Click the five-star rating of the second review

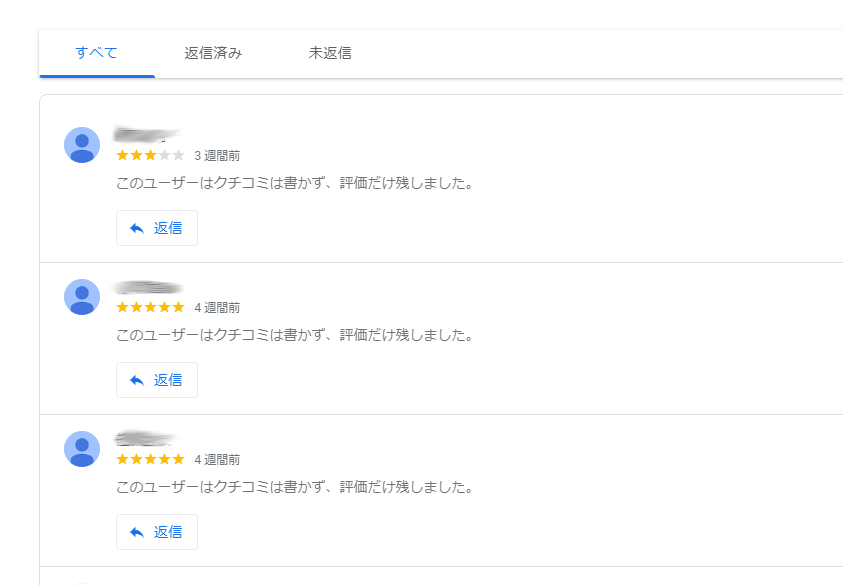coord(151,308)
